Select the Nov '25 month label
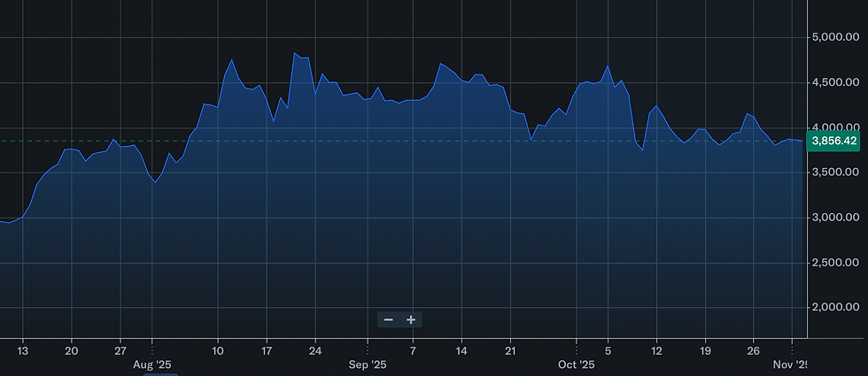Screen dimensions: 868x376 [x=792, y=364]
